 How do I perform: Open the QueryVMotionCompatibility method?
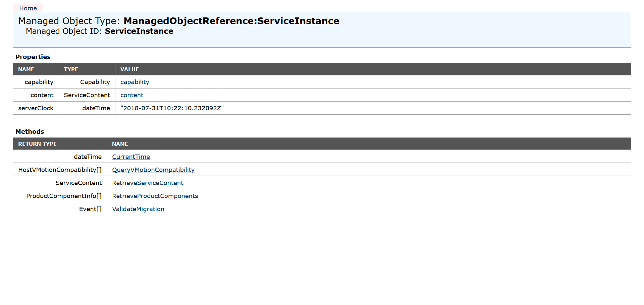click(153, 170)
